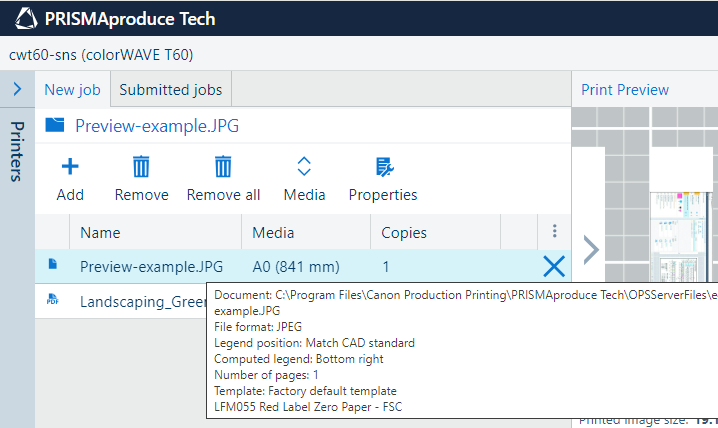Click the Remove all trash icon
718x428 pixels.
click(x=223, y=167)
